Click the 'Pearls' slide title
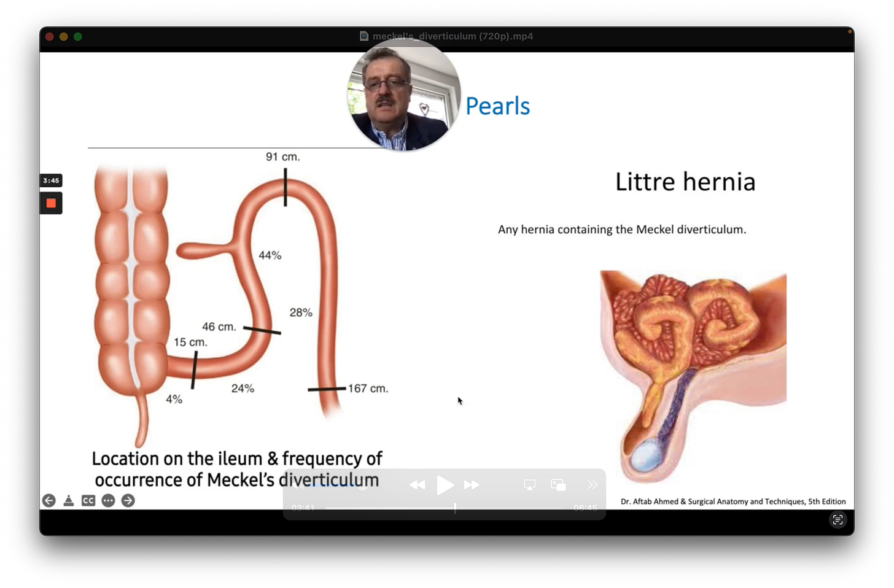 [x=497, y=106]
